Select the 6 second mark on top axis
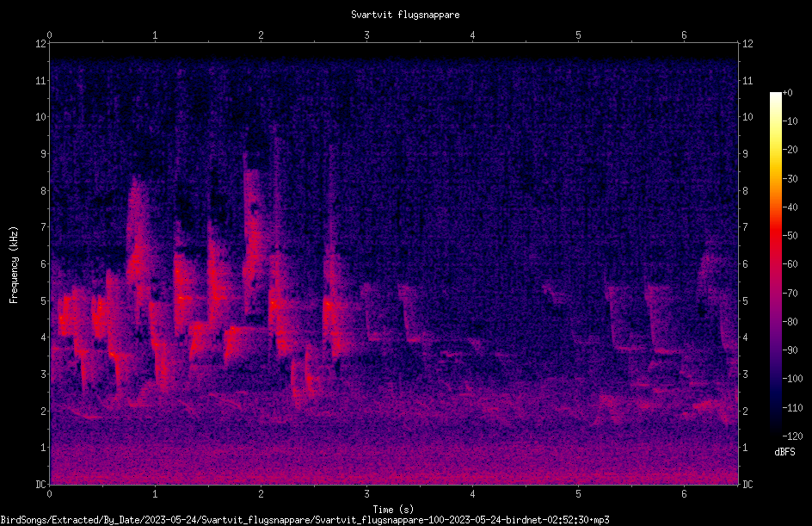The width and height of the screenshot is (812, 526). 684,35
